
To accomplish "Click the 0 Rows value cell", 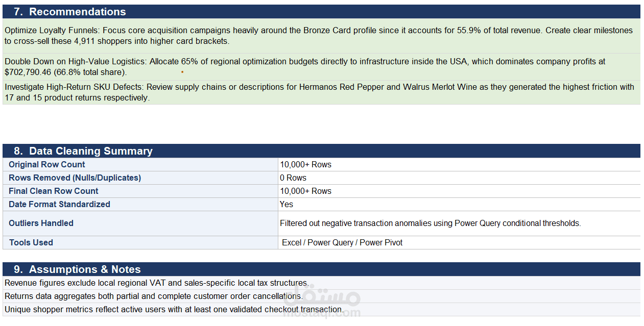I will tap(459, 178).
